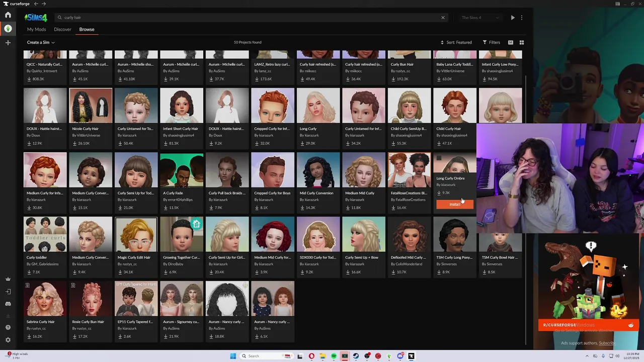Open the Mid Curly Conversion thumbnail
The width and height of the screenshot is (644, 362).
318,169
